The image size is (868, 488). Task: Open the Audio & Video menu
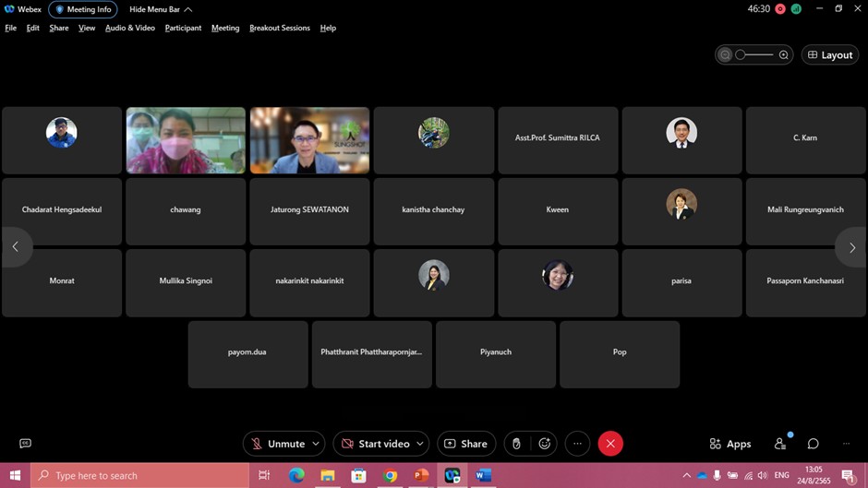129,28
